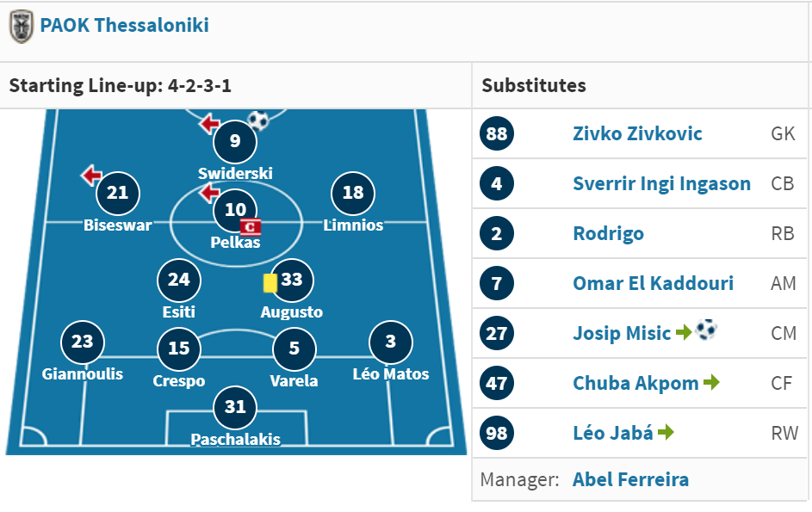Click the goal ball icon next to Josip Misic
Image resolution: width=812 pixels, height=512 pixels.
pos(706,330)
